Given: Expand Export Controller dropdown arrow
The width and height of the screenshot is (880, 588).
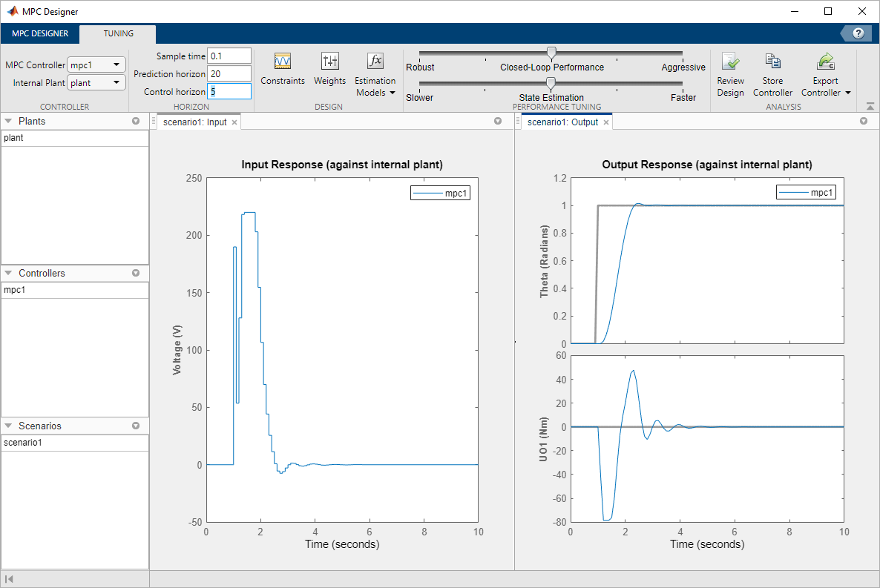Looking at the screenshot, I should pos(848,93).
